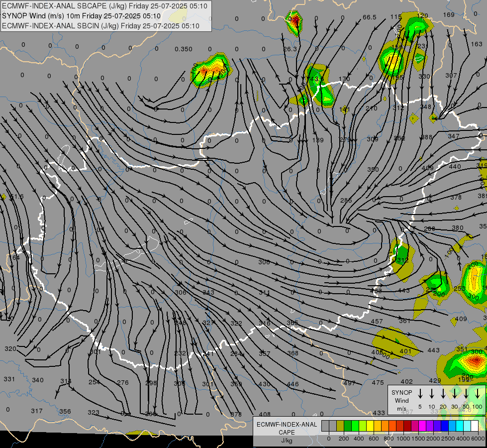Click the 30 m/s wind arrow in the SYNOP legend
The image size is (487, 448).
[454, 394]
